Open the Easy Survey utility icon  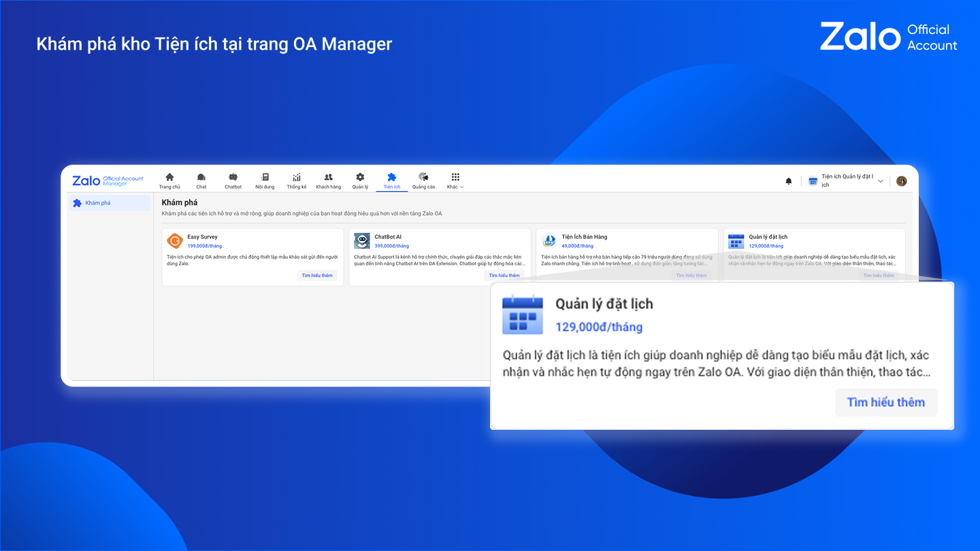click(175, 241)
